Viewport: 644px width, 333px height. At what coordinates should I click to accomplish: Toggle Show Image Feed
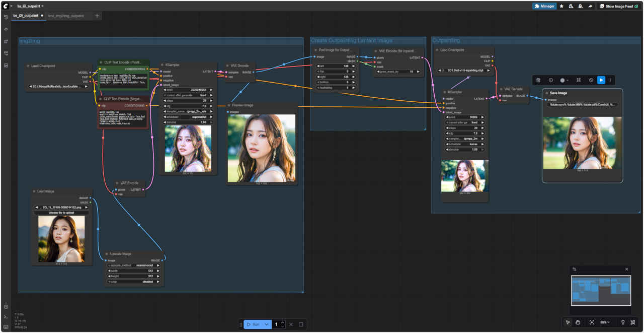[x=618, y=6]
